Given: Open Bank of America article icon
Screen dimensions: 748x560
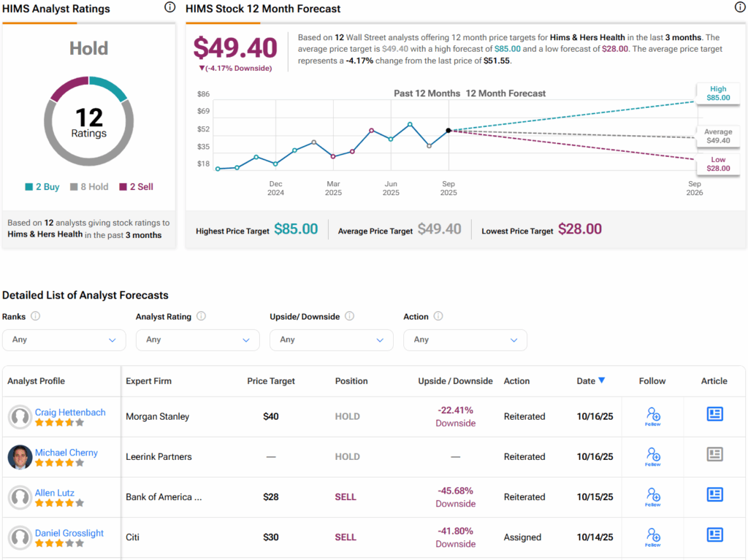Looking at the screenshot, I should (x=714, y=494).
